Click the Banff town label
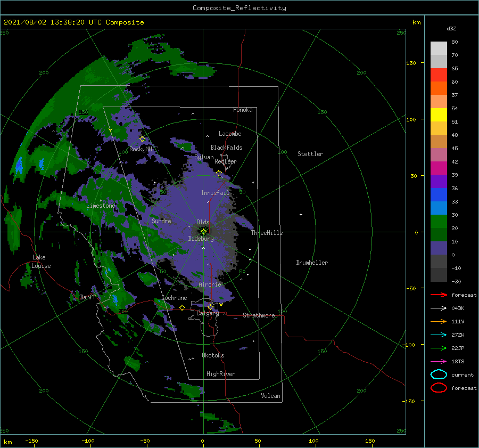Screen dimensions: 479x448 88,297
